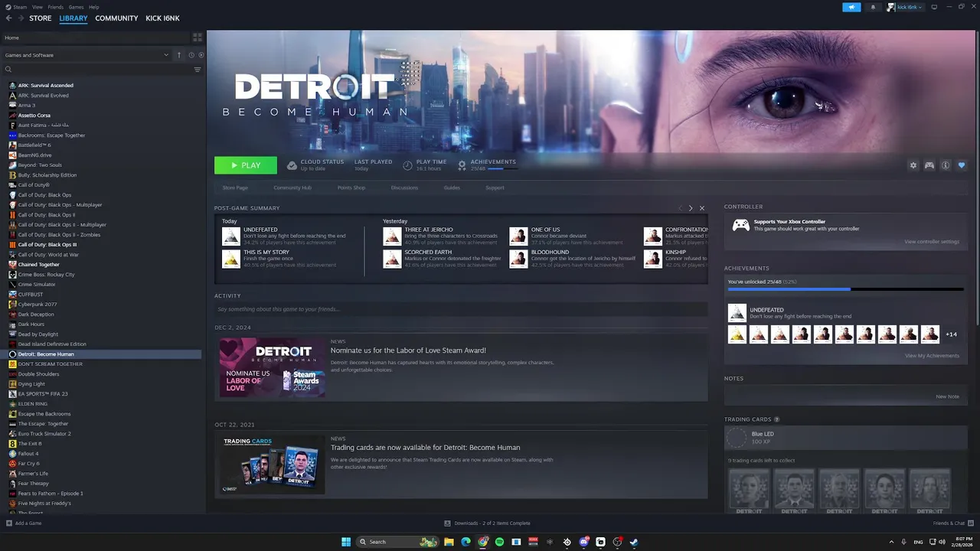
Task: Open Windows Start menu
Action: click(x=346, y=542)
